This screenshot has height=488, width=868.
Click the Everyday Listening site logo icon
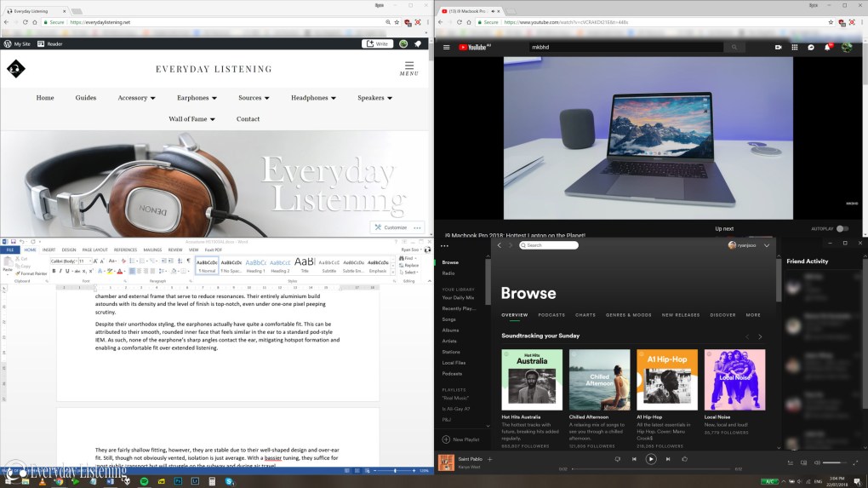16,69
